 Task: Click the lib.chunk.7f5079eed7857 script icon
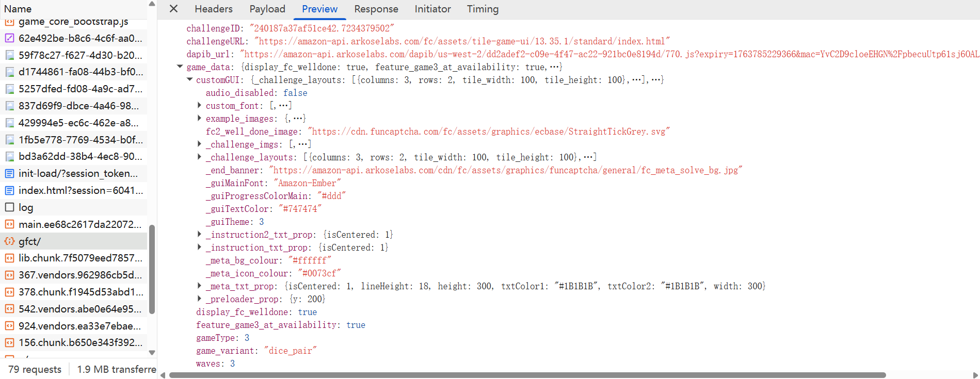9,258
